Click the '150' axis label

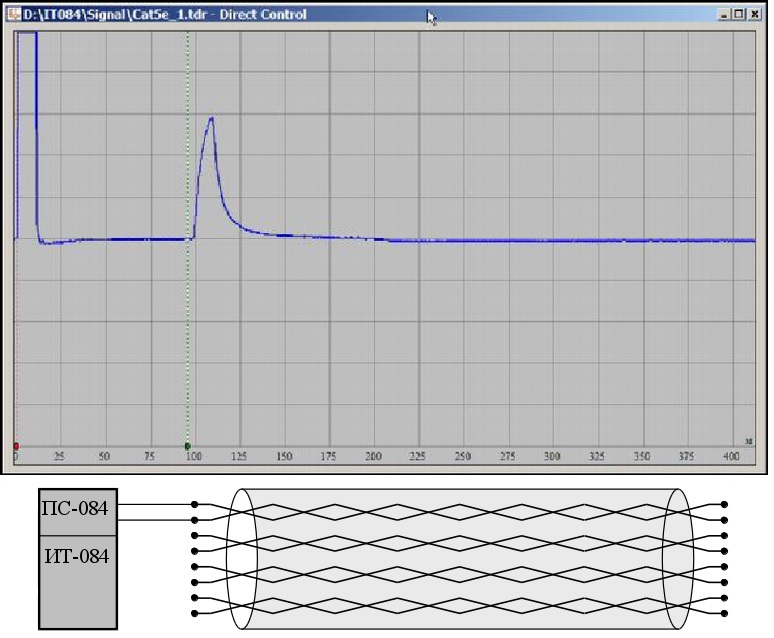284,456
